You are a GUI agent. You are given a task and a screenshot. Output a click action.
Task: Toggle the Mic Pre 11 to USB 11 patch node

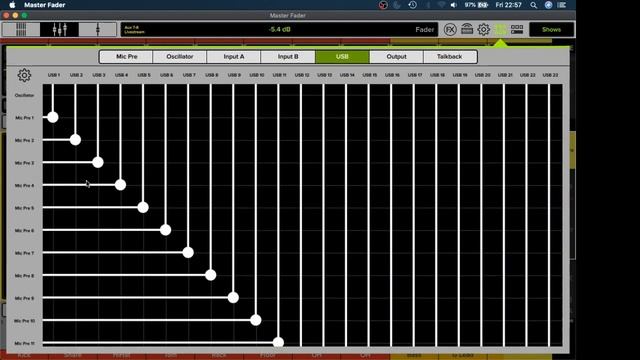point(278,342)
